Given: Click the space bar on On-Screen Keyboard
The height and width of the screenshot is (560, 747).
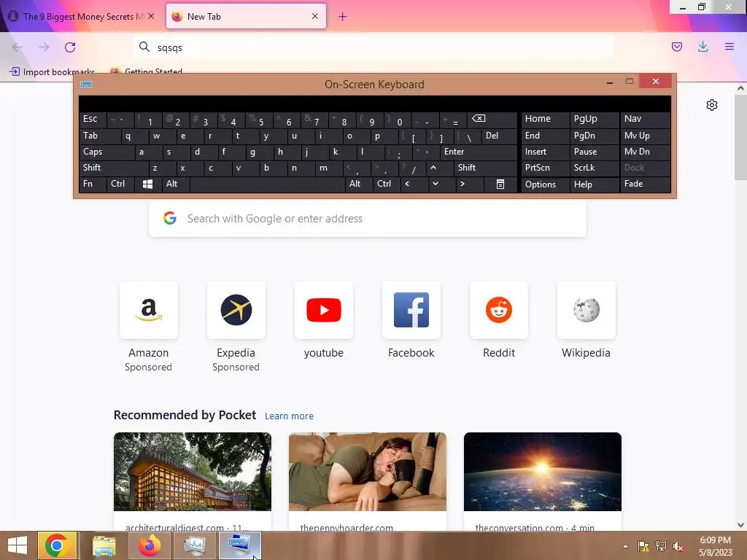Looking at the screenshot, I should pos(267,184).
